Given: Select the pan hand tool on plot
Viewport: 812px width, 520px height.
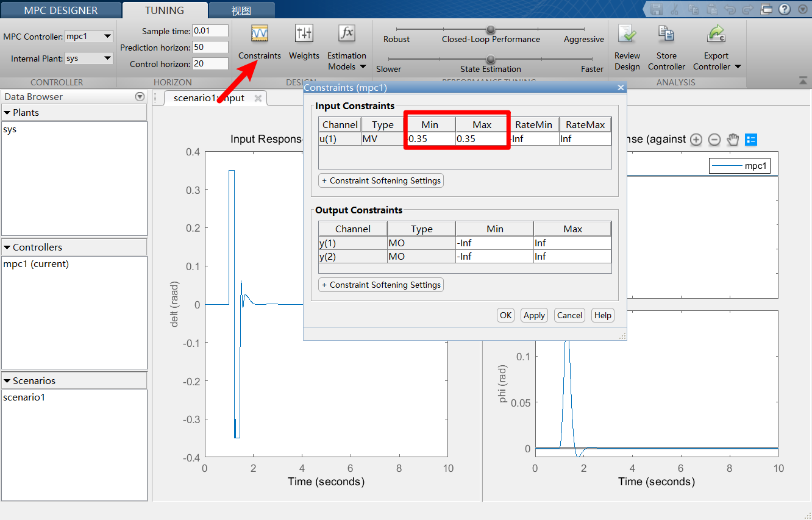Looking at the screenshot, I should [733, 140].
